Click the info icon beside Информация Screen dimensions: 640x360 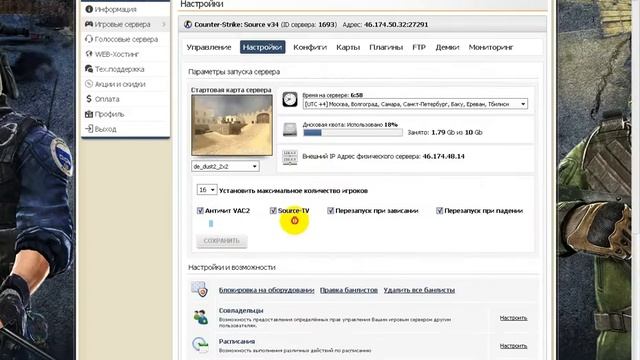89,9
